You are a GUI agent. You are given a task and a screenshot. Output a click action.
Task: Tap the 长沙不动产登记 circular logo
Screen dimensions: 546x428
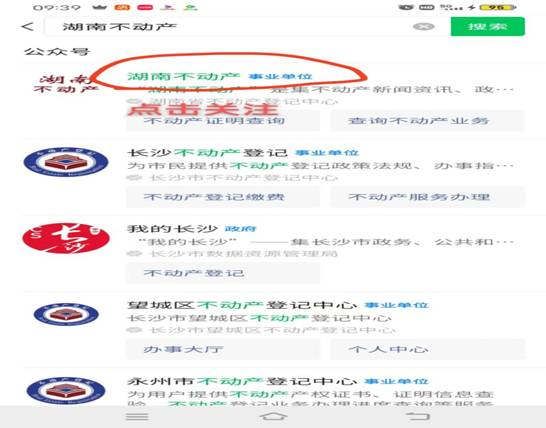(66, 162)
